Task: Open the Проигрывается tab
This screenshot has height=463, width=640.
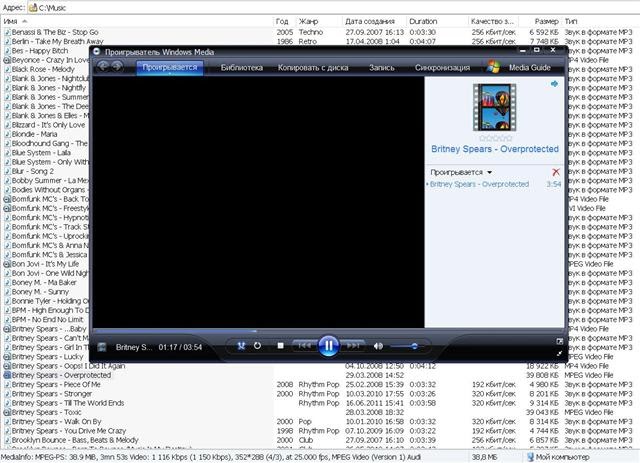Action: click(x=170, y=67)
